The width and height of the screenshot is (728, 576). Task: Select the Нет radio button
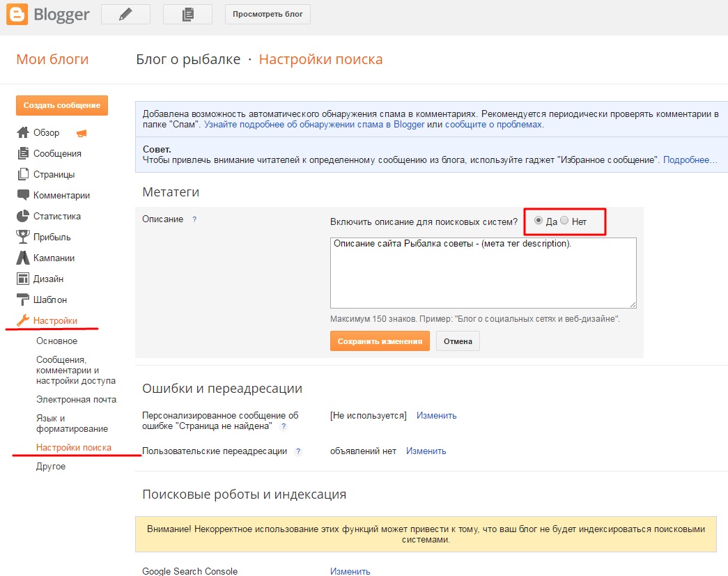pos(564,221)
